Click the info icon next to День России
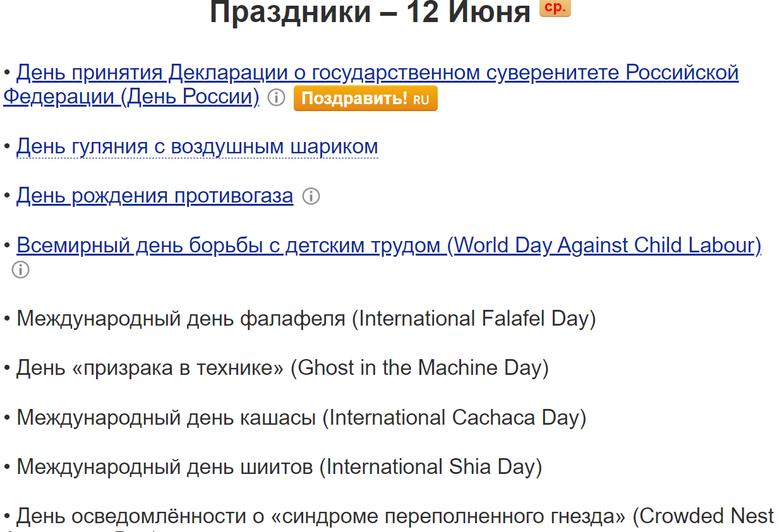This screenshot has width=782, height=532. [276, 98]
